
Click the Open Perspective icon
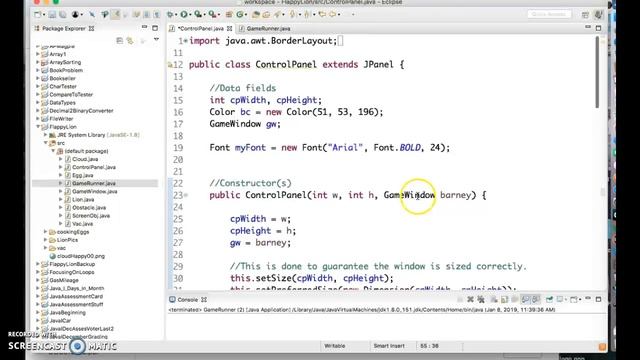(585, 15)
